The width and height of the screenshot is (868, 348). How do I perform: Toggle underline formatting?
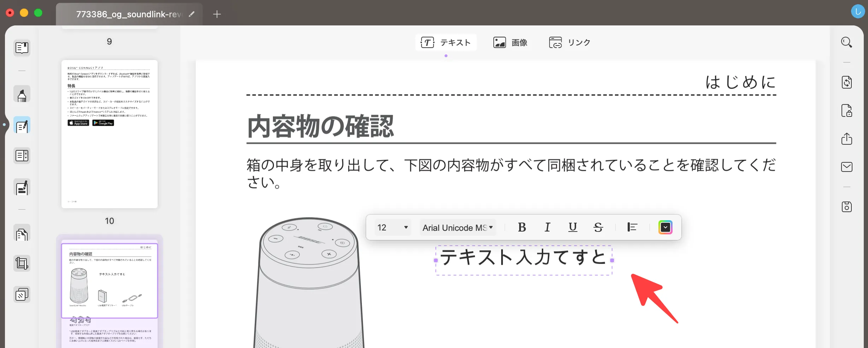(x=573, y=227)
